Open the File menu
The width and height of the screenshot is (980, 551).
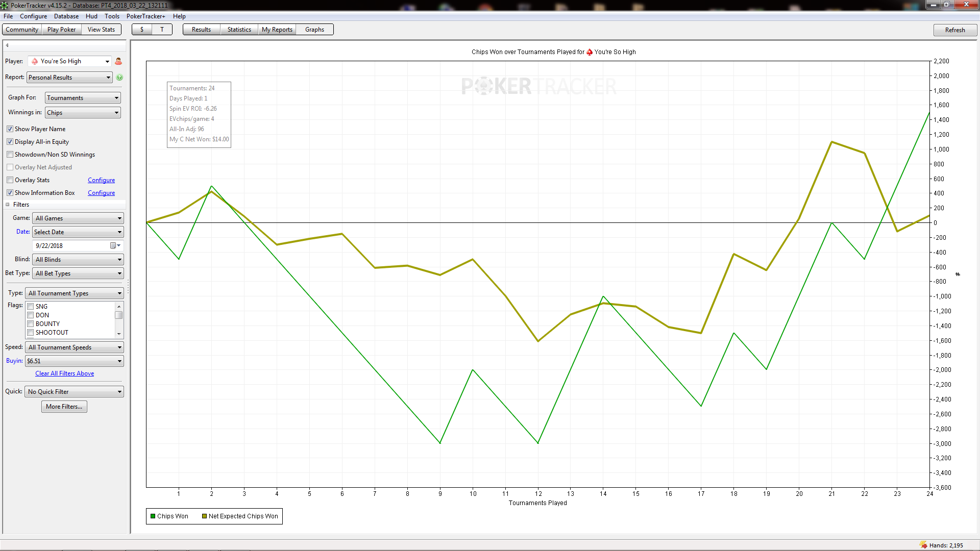[8, 16]
